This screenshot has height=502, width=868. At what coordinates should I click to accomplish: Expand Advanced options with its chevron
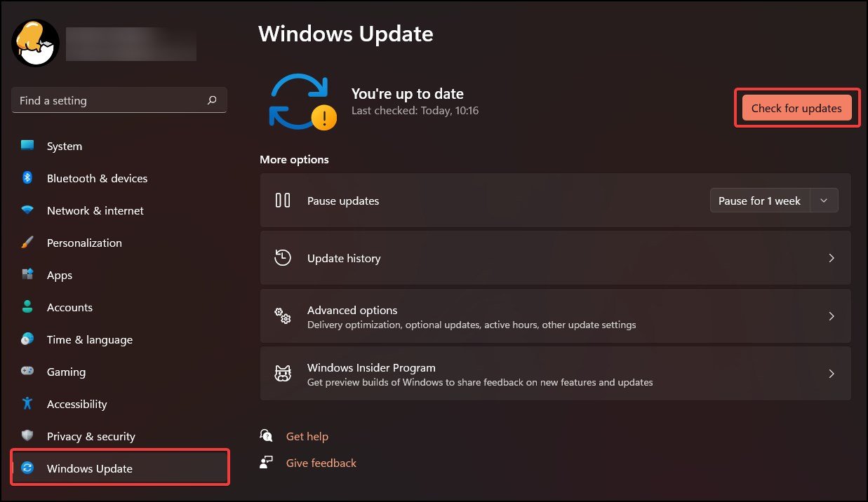(x=832, y=316)
